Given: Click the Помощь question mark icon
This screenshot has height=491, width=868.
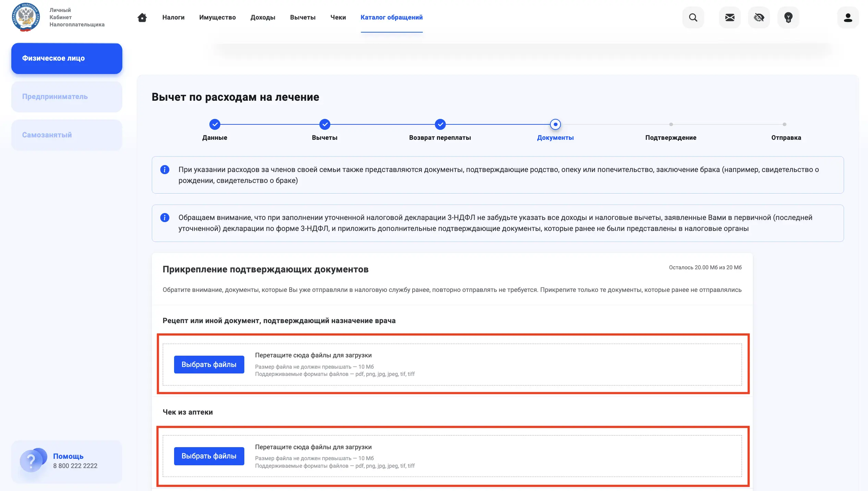Looking at the screenshot, I should (x=33, y=460).
